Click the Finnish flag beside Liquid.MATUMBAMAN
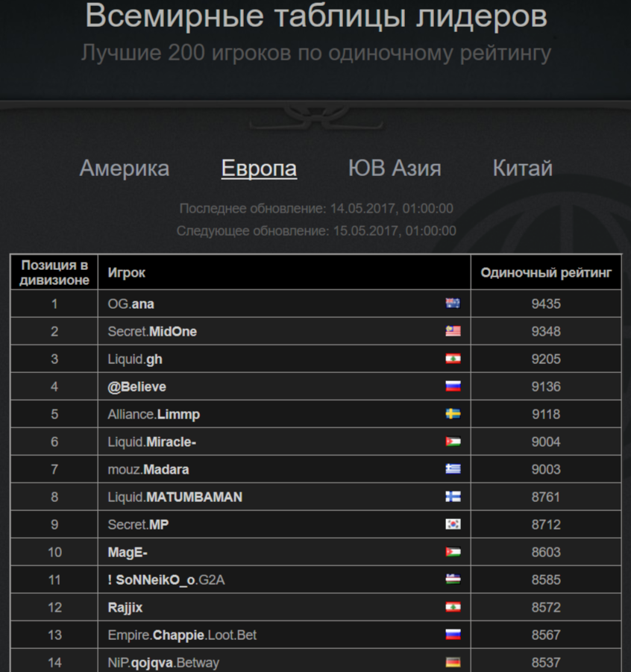The width and height of the screenshot is (631, 672). click(453, 497)
